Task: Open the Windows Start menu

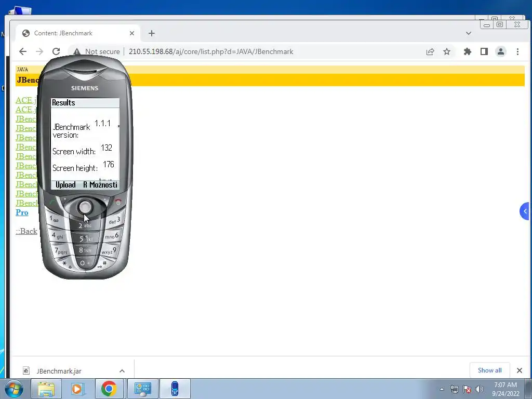Action: pos(14,389)
